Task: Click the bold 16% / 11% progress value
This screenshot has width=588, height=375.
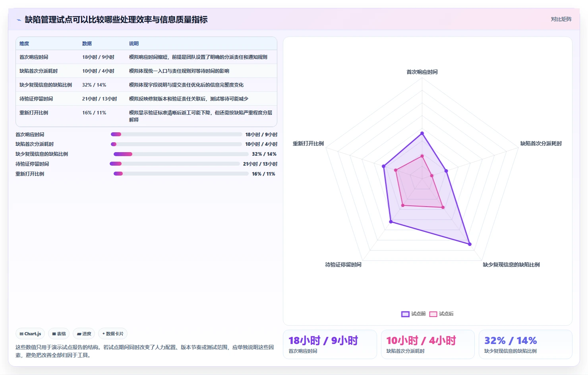Action: click(x=263, y=174)
